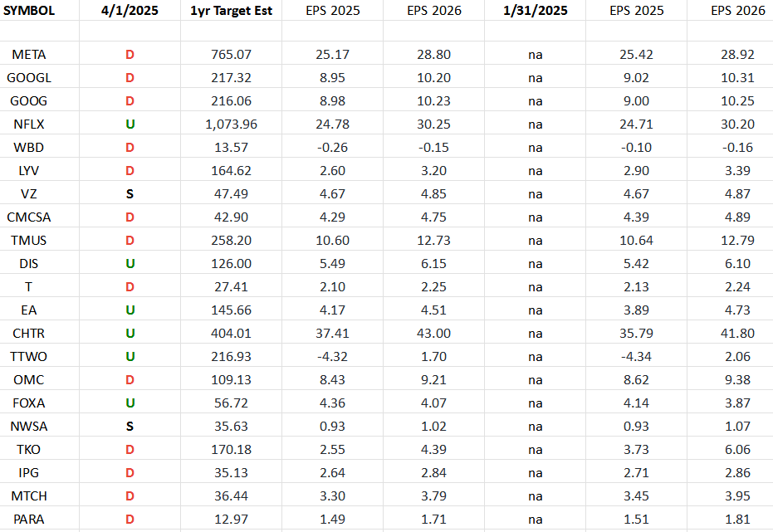Select the red D rating for META
Viewport: 773px width, 532px height.
[x=130, y=54]
